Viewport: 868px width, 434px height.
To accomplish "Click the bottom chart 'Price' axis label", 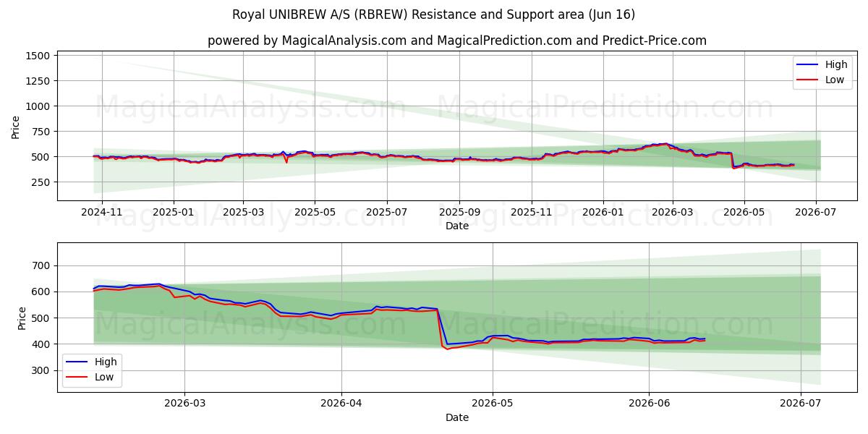I will tap(22, 318).
